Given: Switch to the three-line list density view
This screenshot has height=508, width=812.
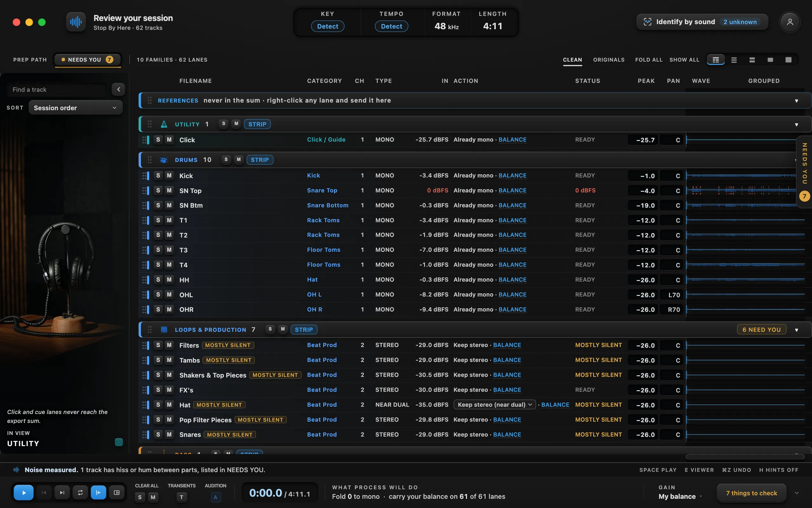Looking at the screenshot, I should click(734, 60).
